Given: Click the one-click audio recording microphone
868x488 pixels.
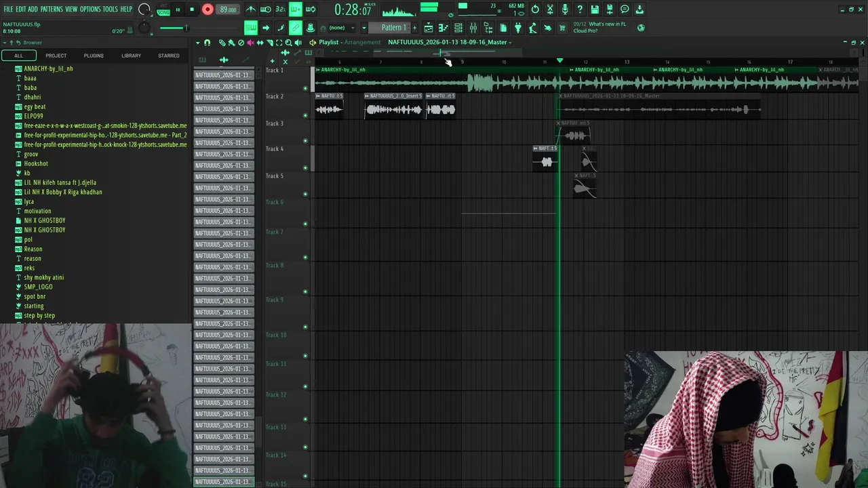Looking at the screenshot, I should (565, 9).
